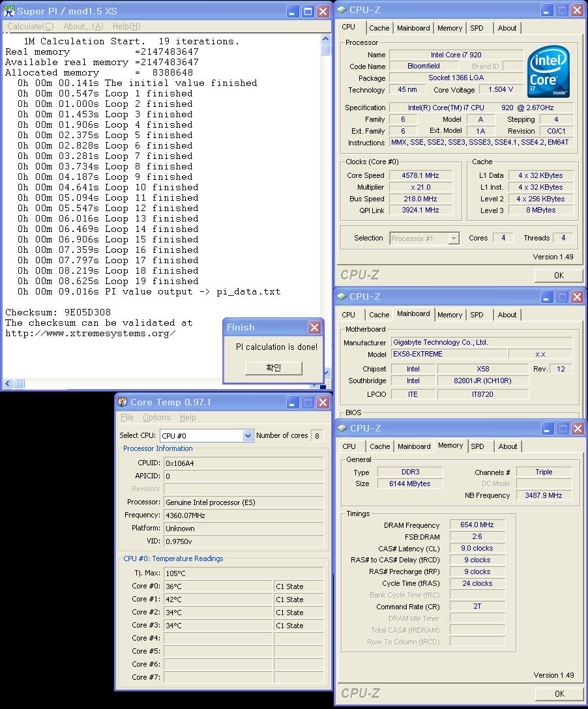
Task: Click the Mainboard CPU-Z window title icon
Action: [342, 297]
